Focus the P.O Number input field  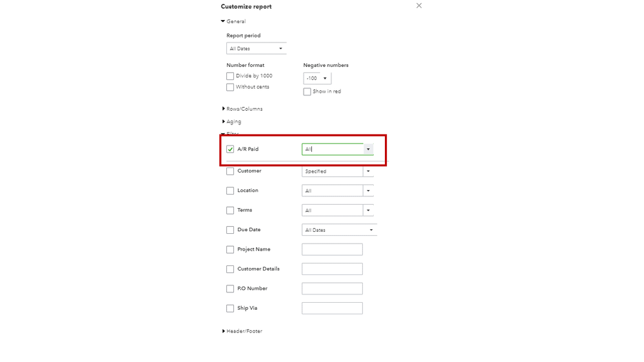click(x=332, y=289)
